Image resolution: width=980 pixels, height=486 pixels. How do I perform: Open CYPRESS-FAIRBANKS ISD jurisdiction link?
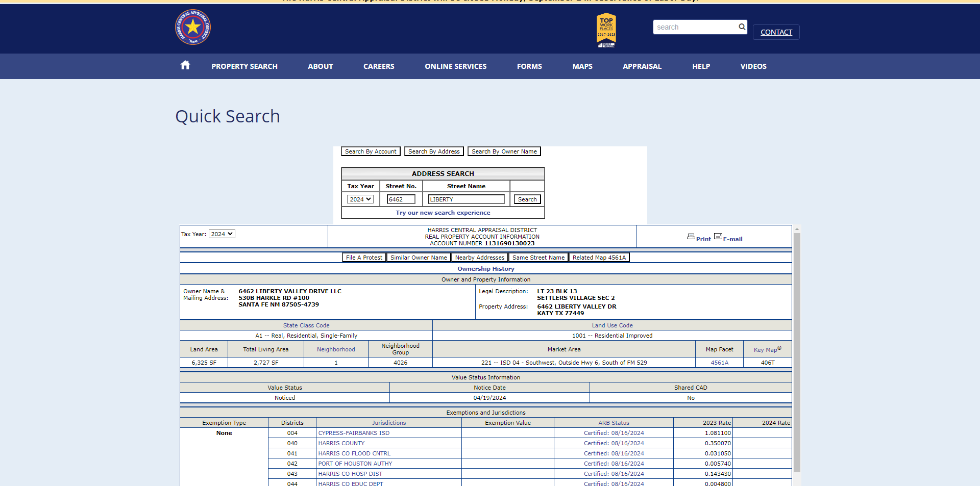click(x=354, y=433)
